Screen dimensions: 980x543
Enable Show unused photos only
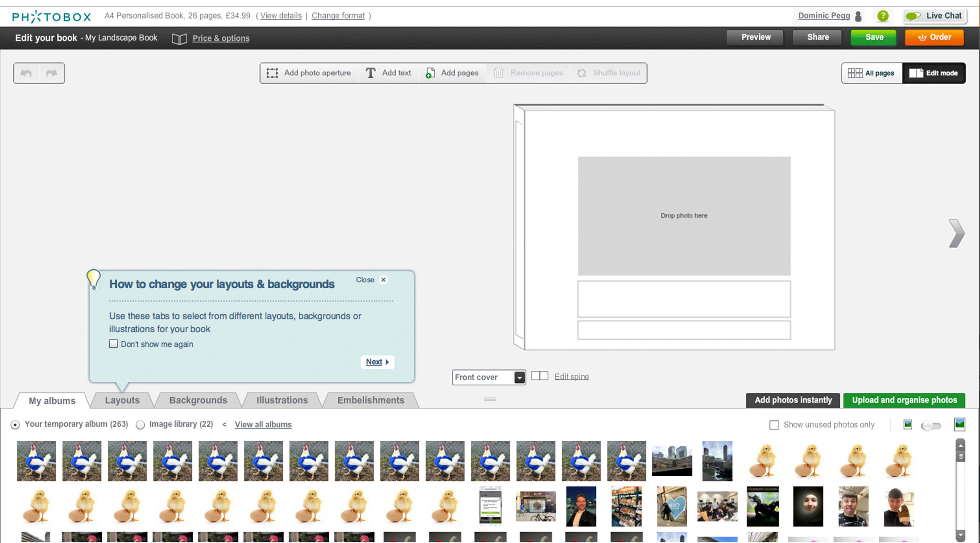[774, 425]
